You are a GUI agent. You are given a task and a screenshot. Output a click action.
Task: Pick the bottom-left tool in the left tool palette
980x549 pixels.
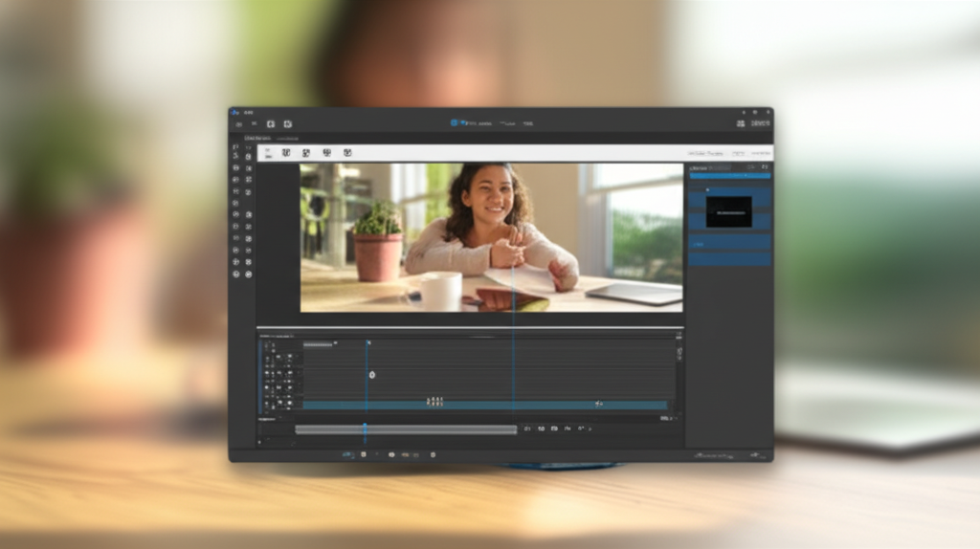[x=235, y=274]
